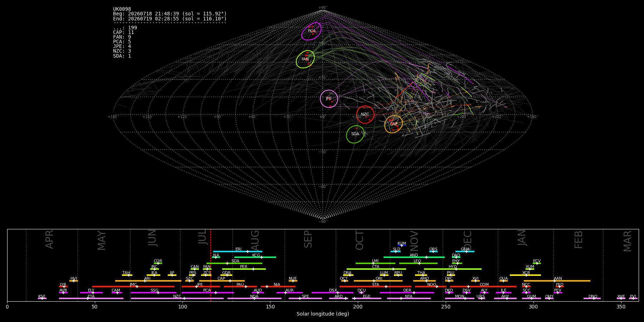Click the NDA shower bar
644x322 pixels.
point(254,298)
